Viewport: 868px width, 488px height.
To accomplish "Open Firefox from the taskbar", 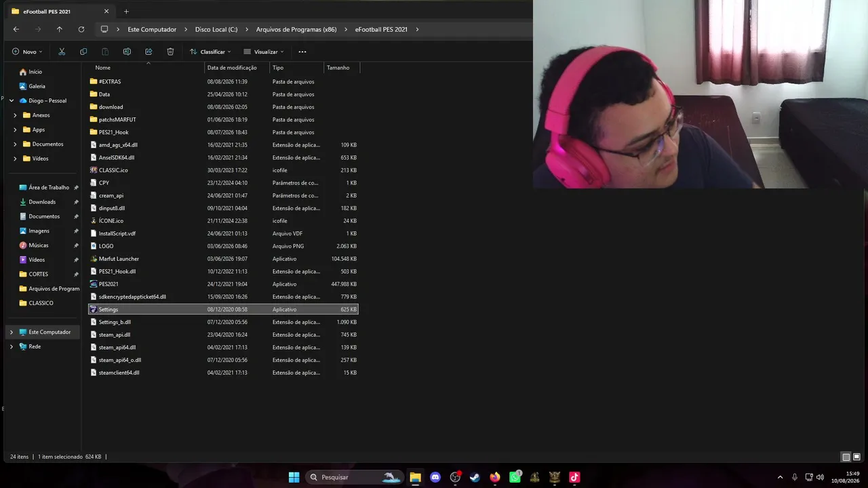I will [495, 477].
